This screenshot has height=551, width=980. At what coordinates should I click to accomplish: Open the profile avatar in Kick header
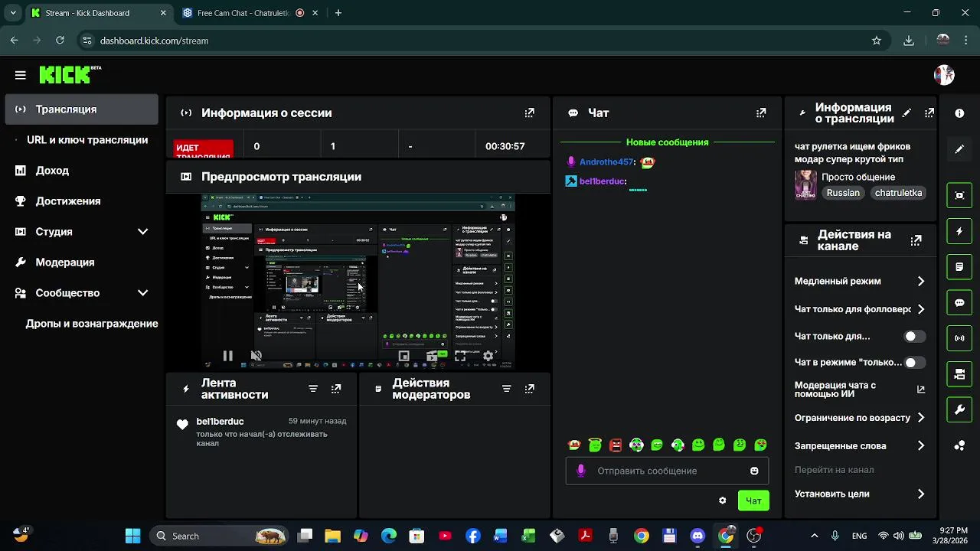click(x=944, y=75)
